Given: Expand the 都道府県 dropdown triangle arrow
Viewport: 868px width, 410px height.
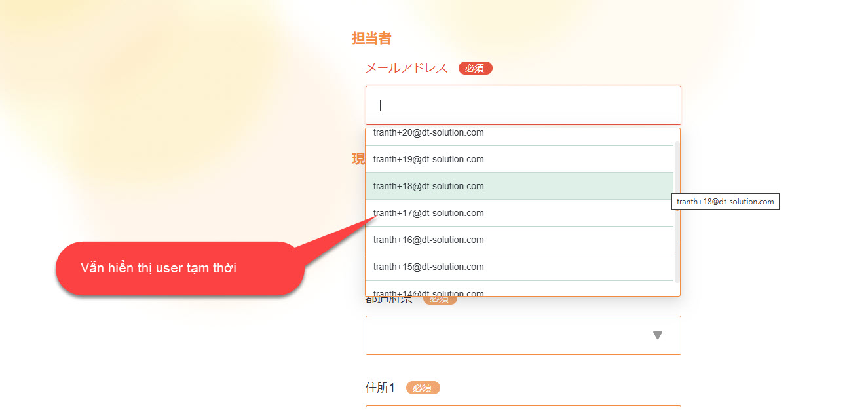Looking at the screenshot, I should (658, 335).
